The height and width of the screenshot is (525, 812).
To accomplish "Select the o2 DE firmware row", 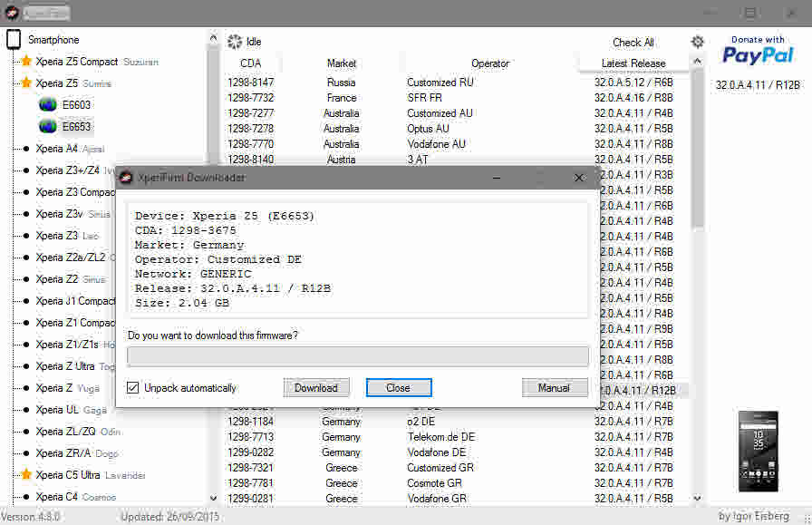I will coord(457,422).
